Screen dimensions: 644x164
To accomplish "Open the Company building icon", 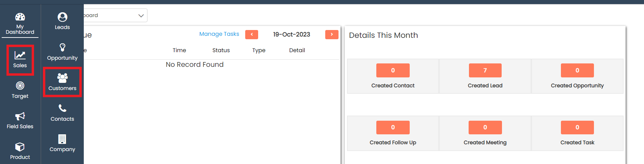I will click(62, 139).
